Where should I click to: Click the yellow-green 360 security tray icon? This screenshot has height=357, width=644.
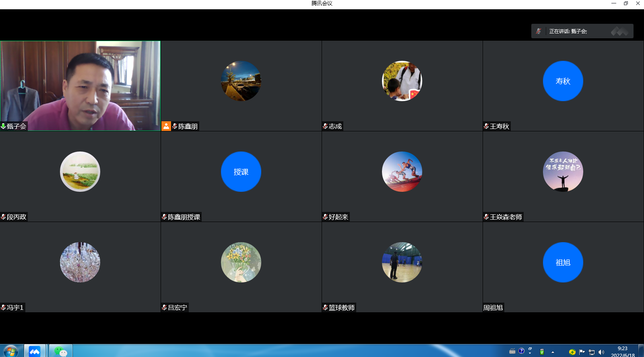572,352
